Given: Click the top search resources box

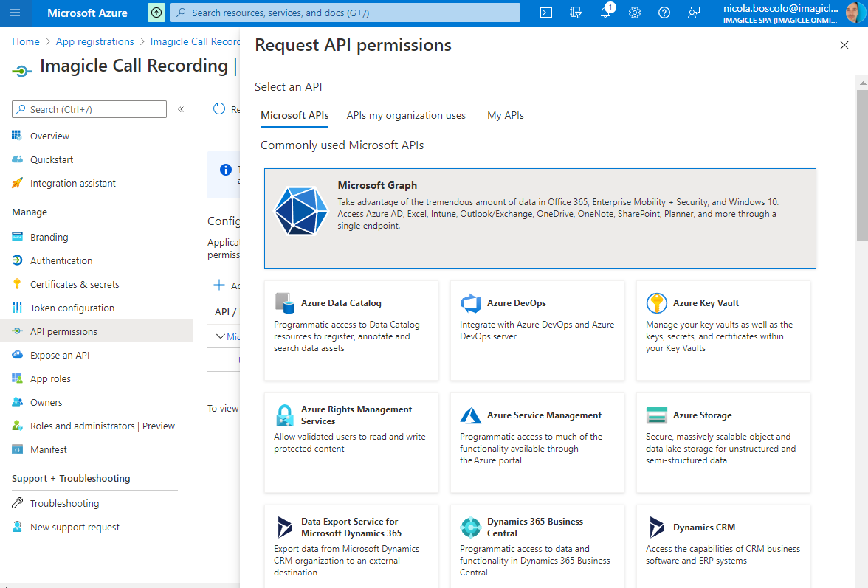Looking at the screenshot, I should coord(345,13).
